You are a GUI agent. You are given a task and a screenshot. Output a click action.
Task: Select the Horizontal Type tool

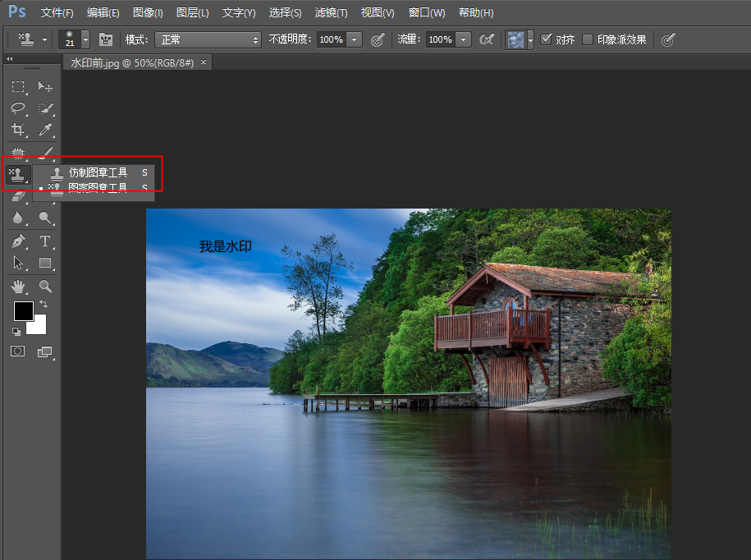coord(45,241)
